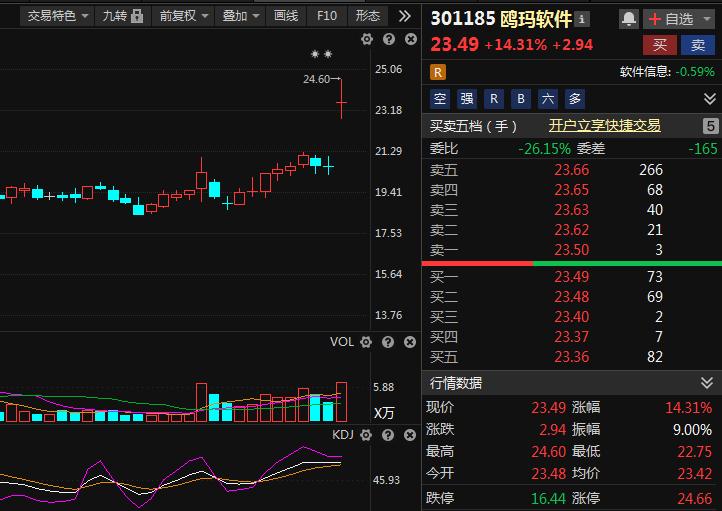
Task: Open the F10 company info
Action: (x=327, y=17)
